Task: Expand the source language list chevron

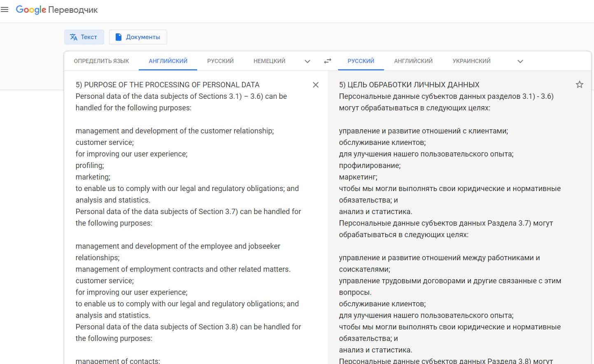Action: 307,61
